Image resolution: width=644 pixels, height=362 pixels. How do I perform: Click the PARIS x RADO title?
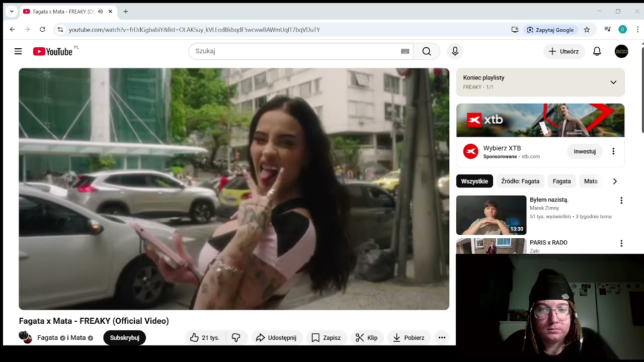pos(548,242)
